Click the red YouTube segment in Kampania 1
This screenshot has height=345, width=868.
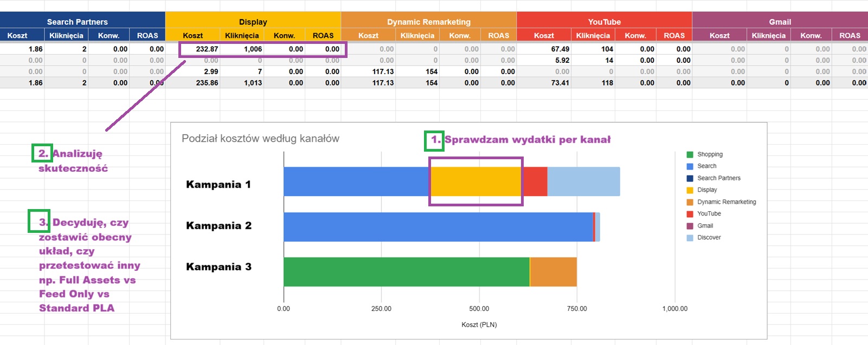point(535,181)
